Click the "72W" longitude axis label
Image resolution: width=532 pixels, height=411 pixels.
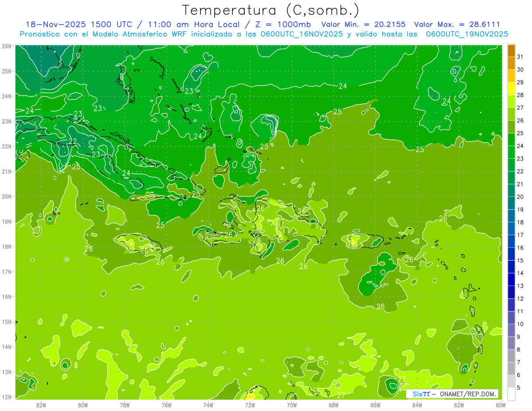[x=250, y=405]
